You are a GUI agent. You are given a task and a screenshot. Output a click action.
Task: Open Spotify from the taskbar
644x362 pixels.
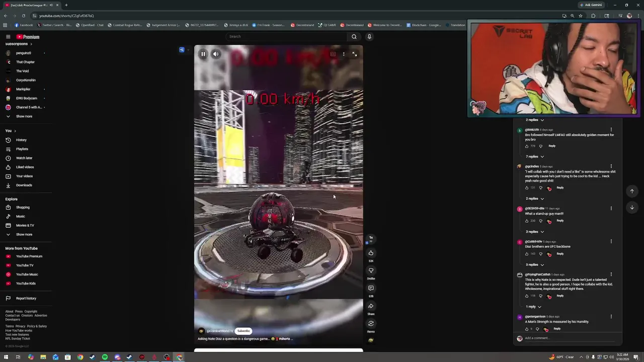click(105, 357)
